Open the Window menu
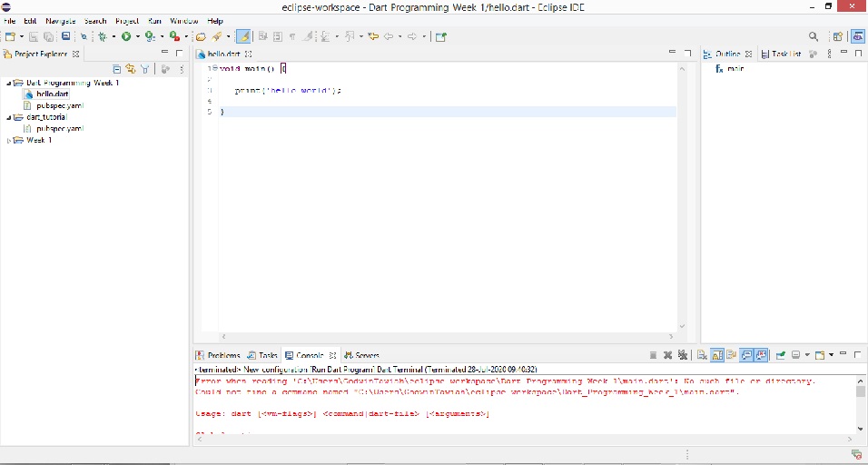 [183, 21]
